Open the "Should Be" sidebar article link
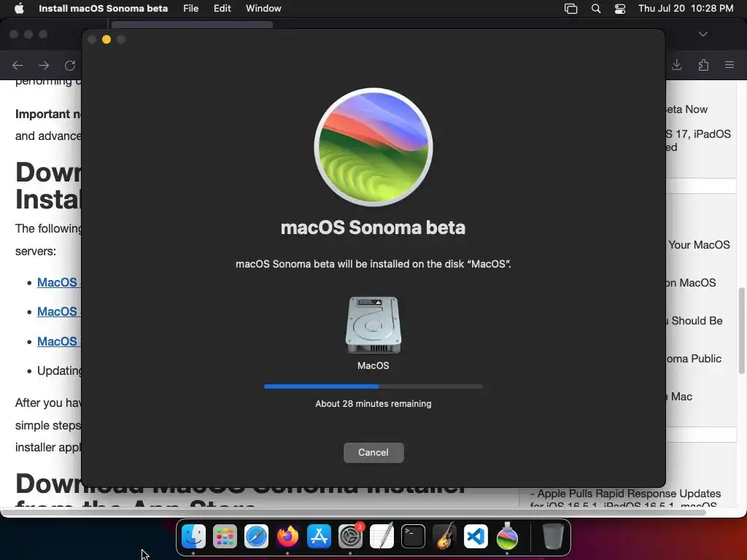The width and height of the screenshot is (747, 560). point(695,321)
